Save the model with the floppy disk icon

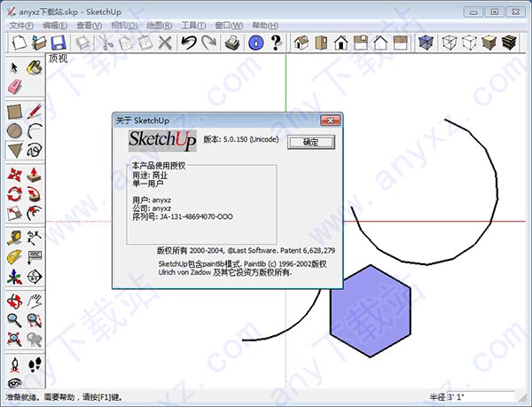click(x=59, y=43)
